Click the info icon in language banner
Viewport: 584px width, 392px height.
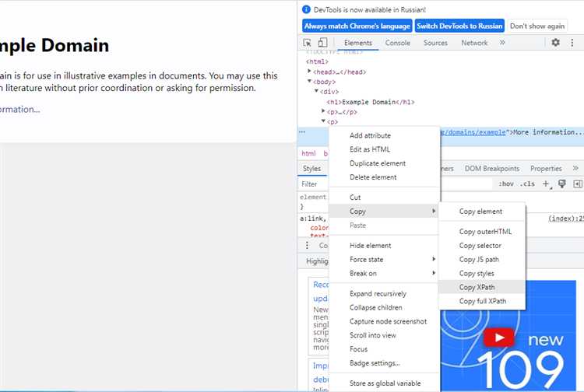306,9
